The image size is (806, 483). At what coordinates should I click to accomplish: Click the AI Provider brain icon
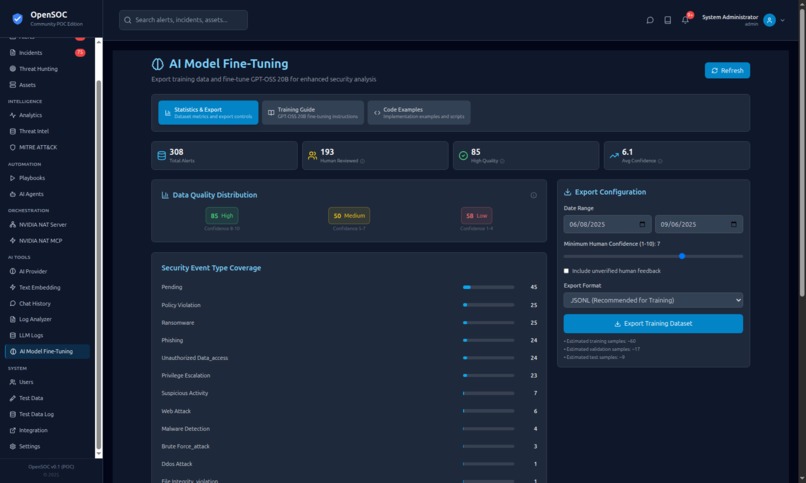pos(12,271)
